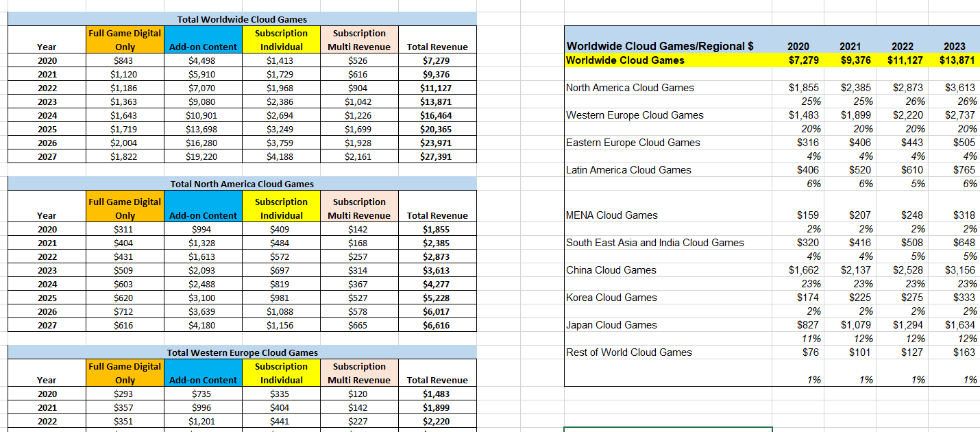Select 'Western Europe Cloud Games' row label
This screenshot has height=432, width=980.
pos(668,115)
